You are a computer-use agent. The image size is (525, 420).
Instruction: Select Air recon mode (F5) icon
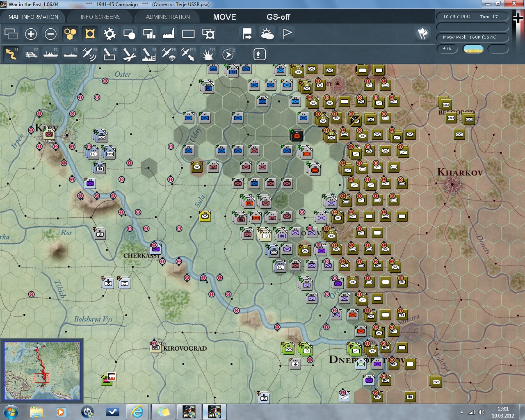(90, 55)
